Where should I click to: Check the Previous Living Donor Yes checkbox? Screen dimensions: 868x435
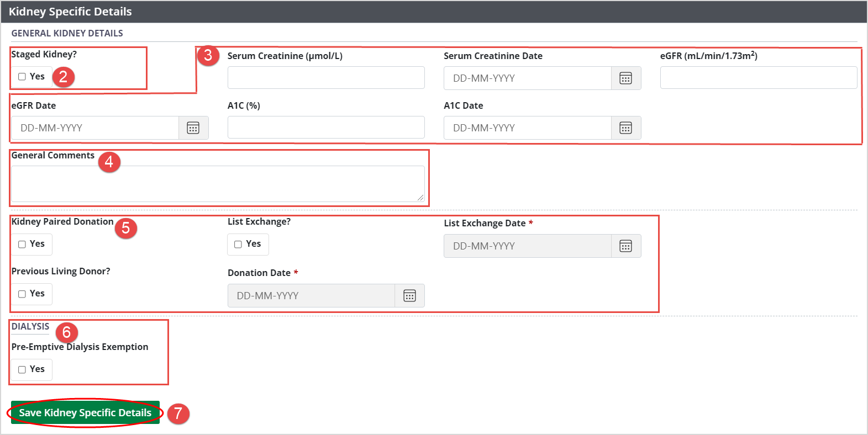[x=22, y=294]
